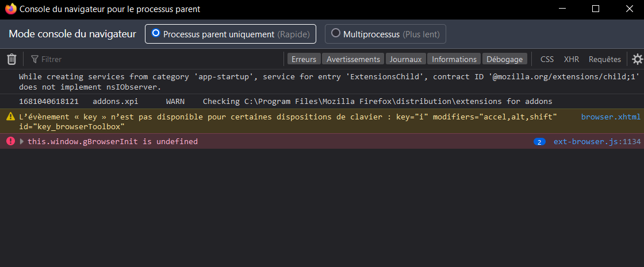Screen dimensions: 644x267
Task: Toggle the Débogage filter
Action: 504,59
